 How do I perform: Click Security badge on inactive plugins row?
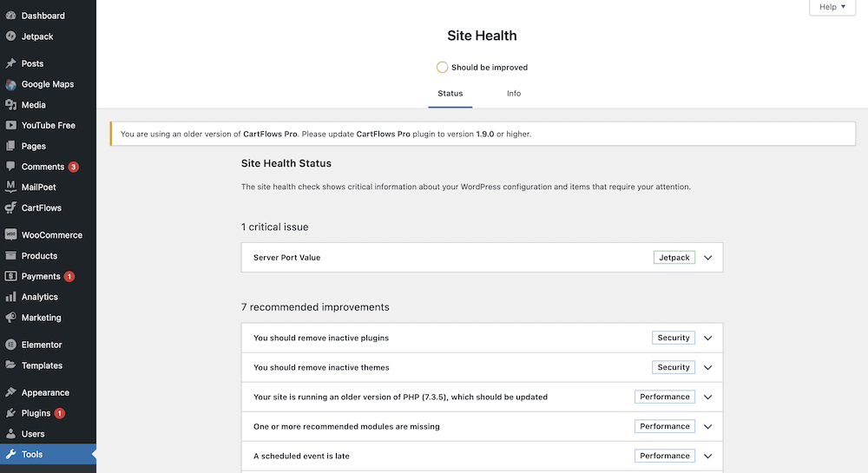(674, 338)
